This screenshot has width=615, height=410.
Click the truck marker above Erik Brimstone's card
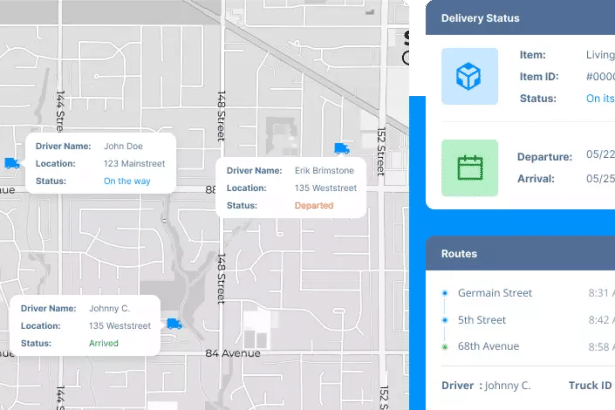coord(342,148)
